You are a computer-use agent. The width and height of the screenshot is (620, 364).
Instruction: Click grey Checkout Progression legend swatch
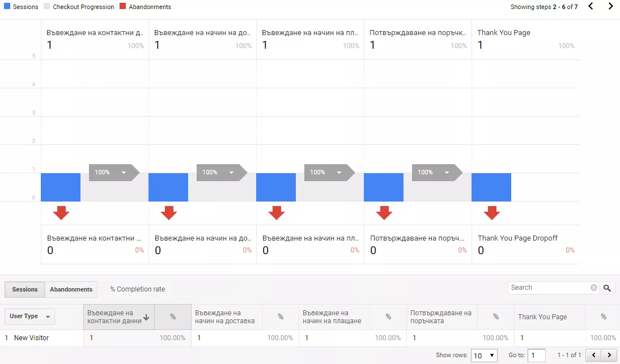click(46, 6)
